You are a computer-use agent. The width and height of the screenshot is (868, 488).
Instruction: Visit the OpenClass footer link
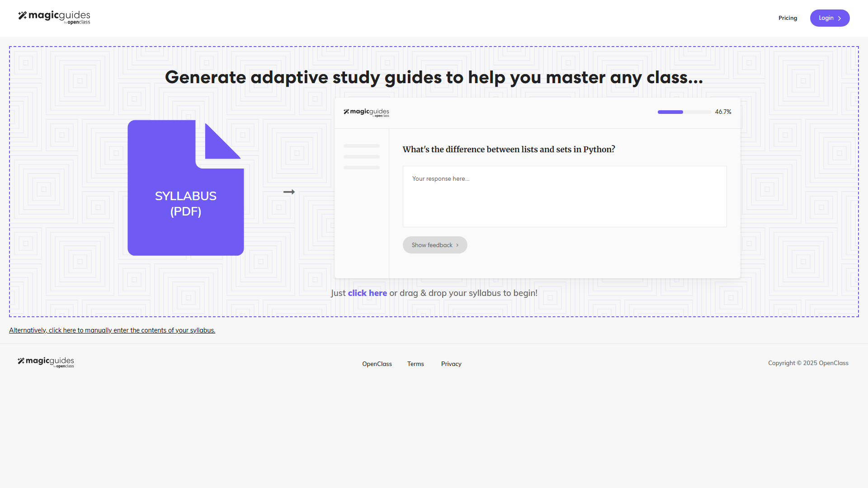click(x=377, y=364)
